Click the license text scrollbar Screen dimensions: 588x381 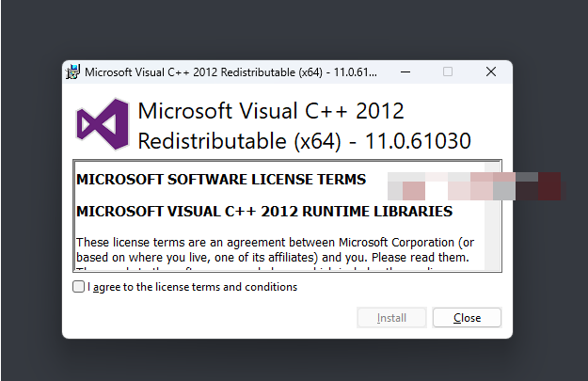coord(493,226)
